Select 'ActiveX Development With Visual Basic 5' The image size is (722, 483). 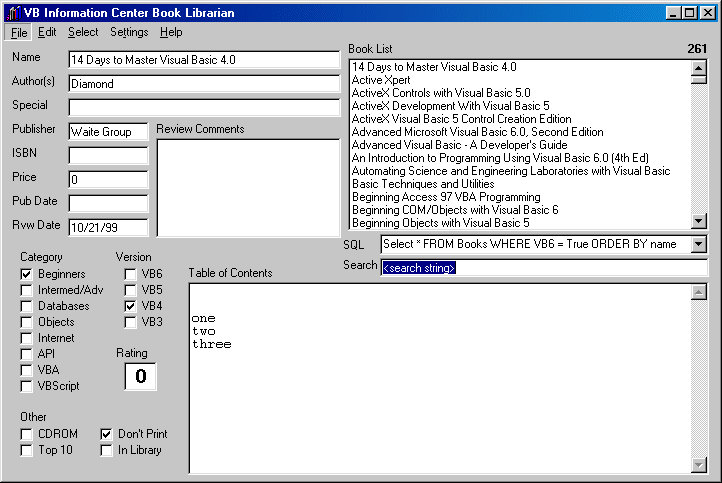(x=520, y=106)
